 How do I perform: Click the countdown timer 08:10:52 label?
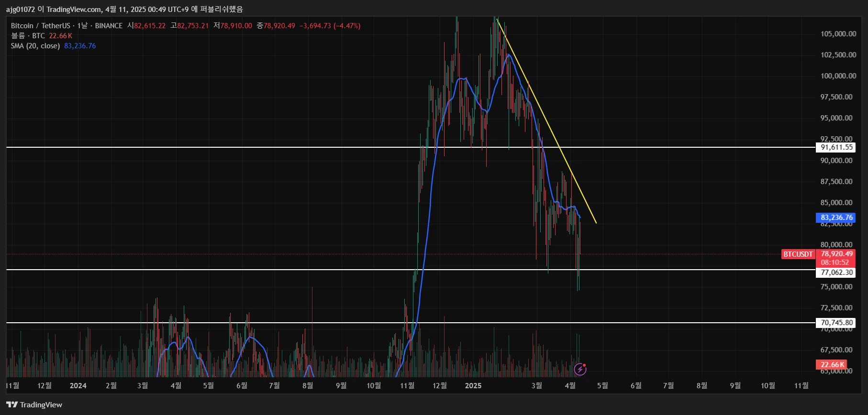point(835,262)
